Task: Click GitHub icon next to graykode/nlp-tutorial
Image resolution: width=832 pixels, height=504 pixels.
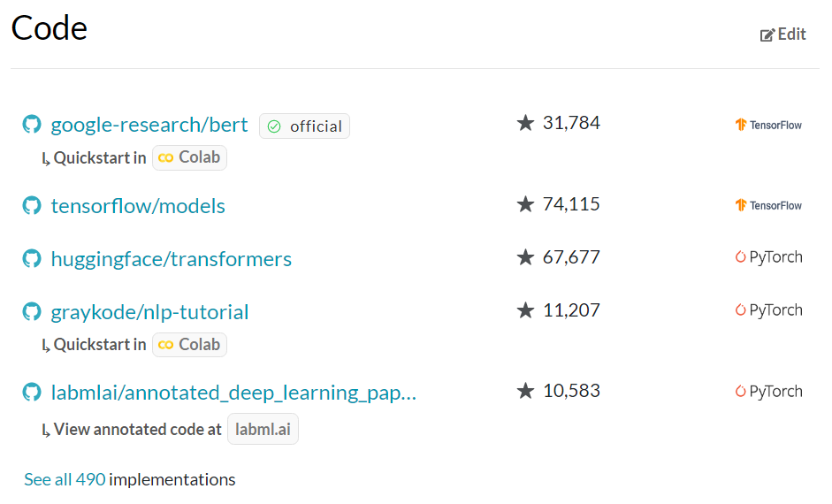Action: pyautogui.click(x=32, y=312)
